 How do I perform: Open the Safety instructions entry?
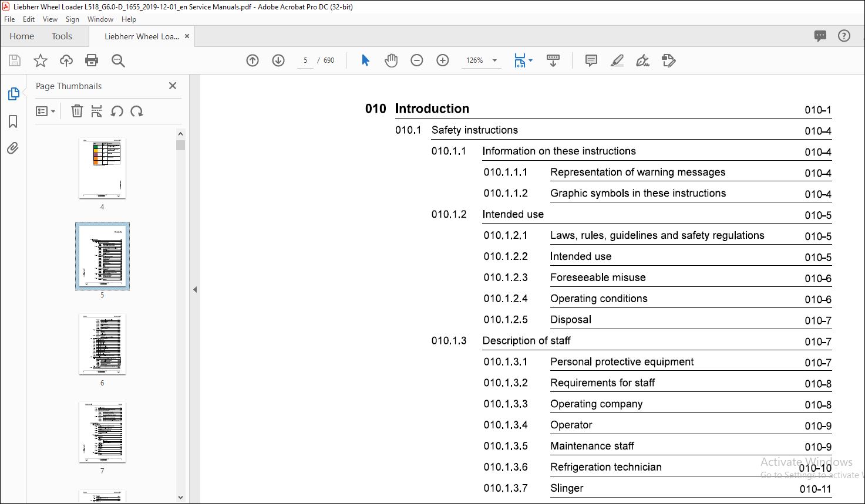click(474, 130)
